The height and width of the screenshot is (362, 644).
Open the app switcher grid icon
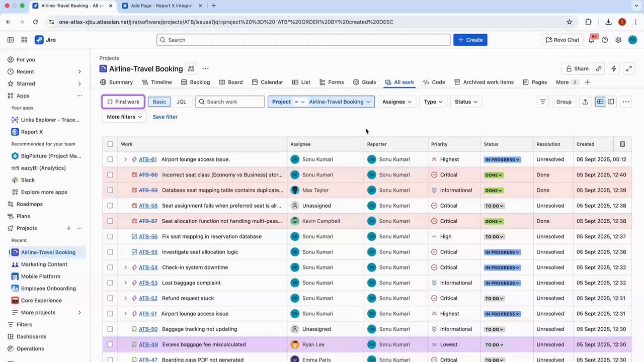click(24, 40)
